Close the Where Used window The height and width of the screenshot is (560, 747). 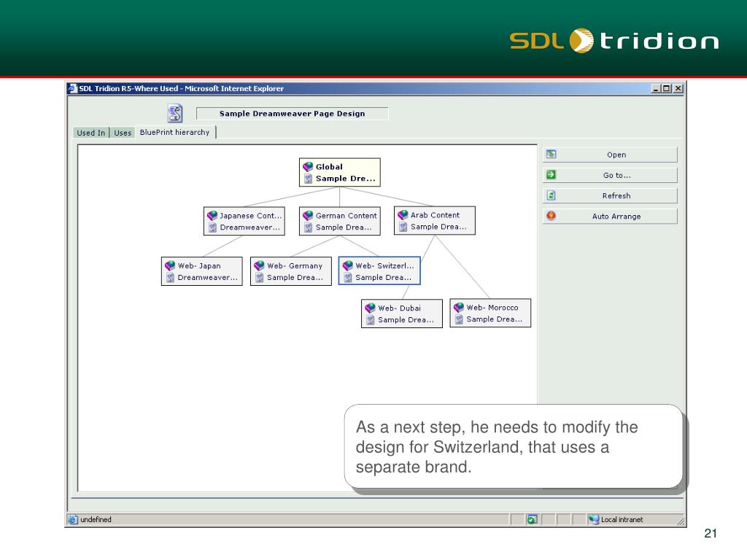pyautogui.click(x=678, y=88)
